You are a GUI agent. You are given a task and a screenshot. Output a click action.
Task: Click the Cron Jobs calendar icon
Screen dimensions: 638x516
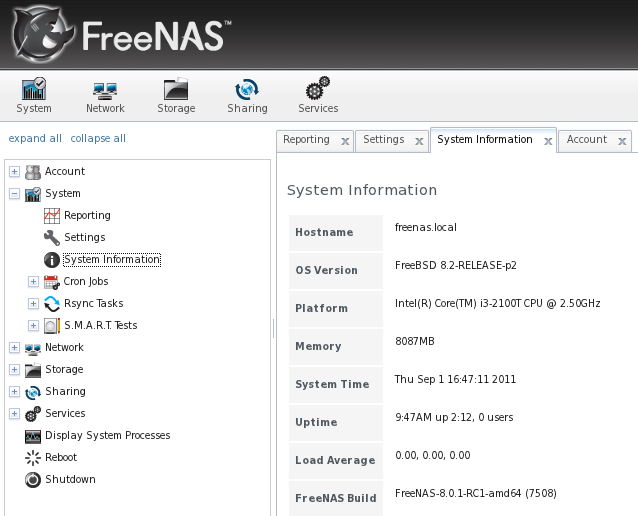[x=52, y=282]
